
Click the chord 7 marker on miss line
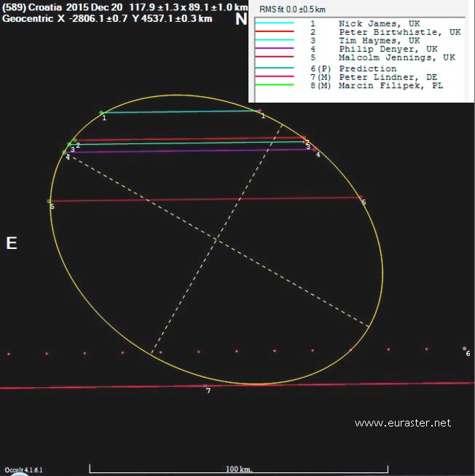click(205, 386)
